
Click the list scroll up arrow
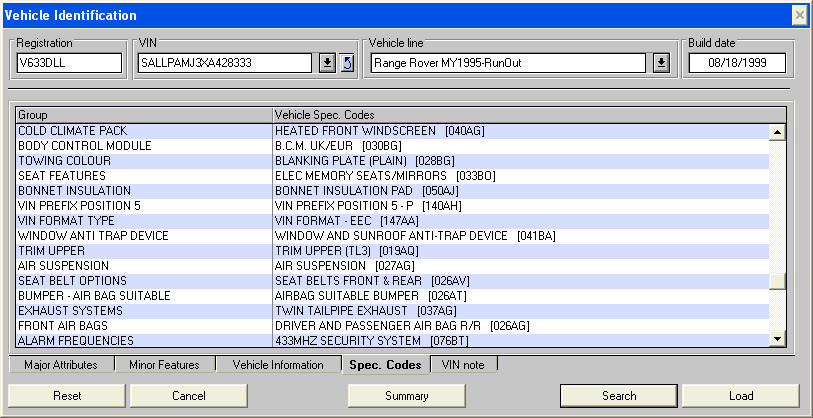point(777,132)
